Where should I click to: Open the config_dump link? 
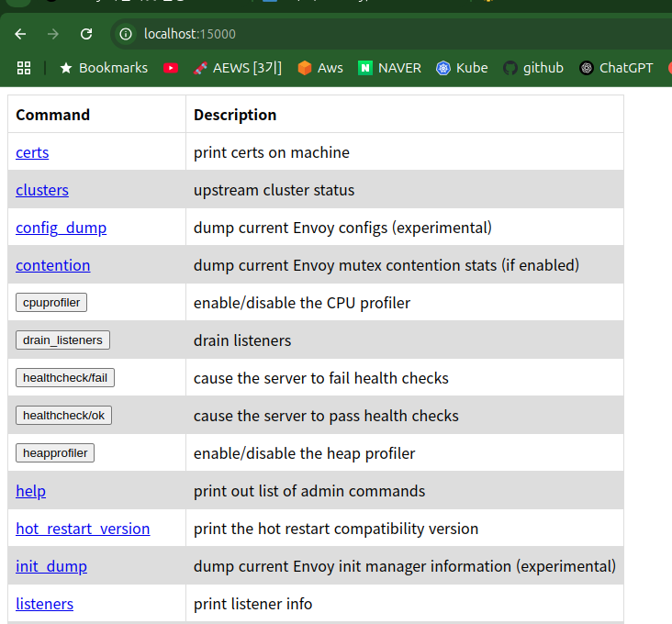pyautogui.click(x=61, y=228)
